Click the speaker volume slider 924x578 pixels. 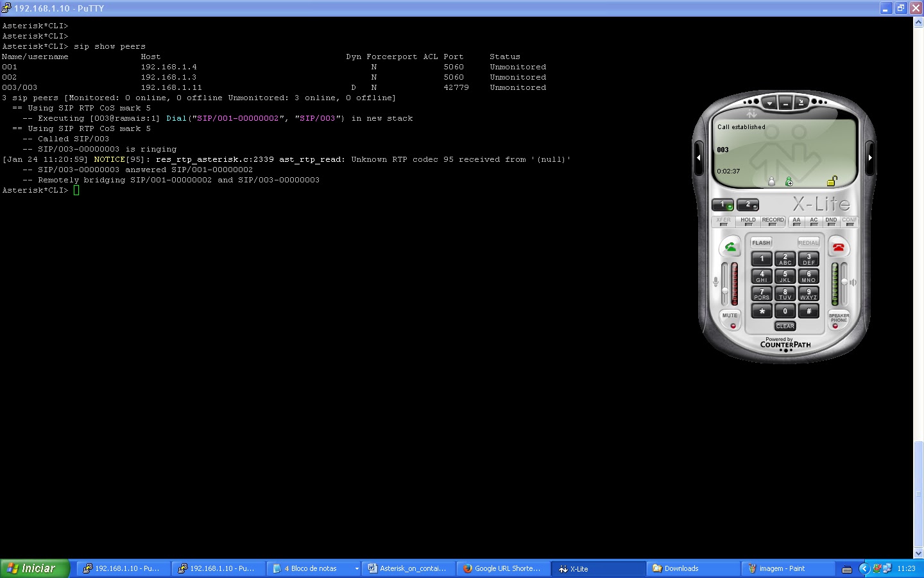click(844, 283)
